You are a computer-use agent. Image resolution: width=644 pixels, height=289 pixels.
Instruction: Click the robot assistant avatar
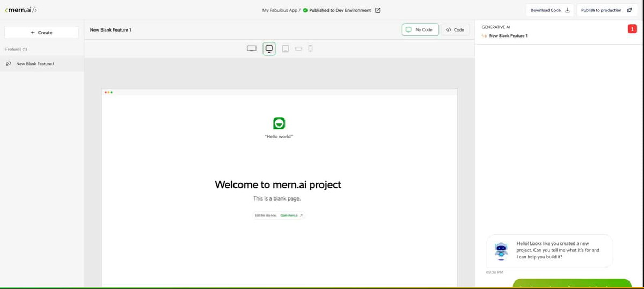[x=501, y=250]
